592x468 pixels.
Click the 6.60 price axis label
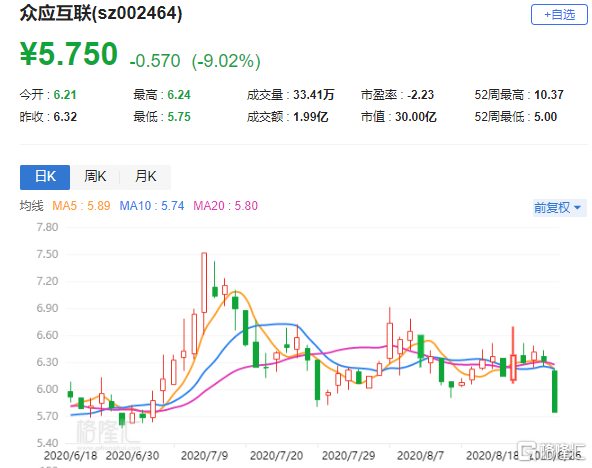coord(47,335)
